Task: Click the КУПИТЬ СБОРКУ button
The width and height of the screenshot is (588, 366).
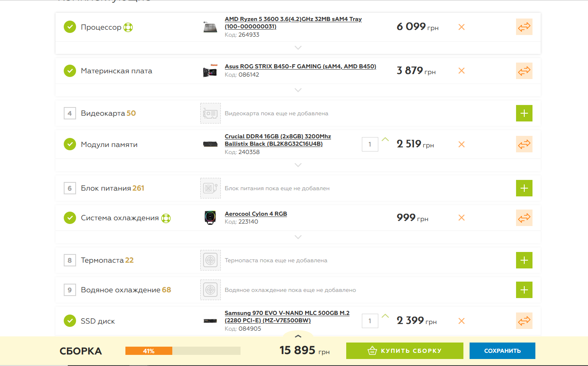Action: (405, 351)
